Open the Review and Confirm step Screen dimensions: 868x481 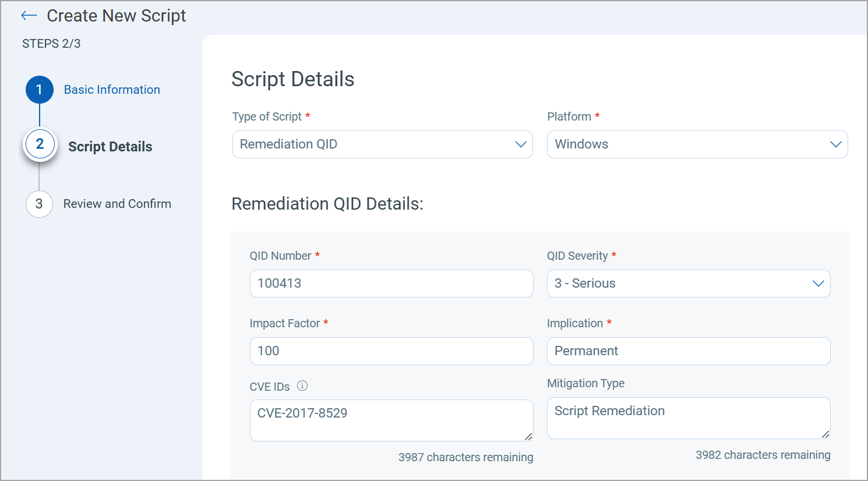pos(117,204)
